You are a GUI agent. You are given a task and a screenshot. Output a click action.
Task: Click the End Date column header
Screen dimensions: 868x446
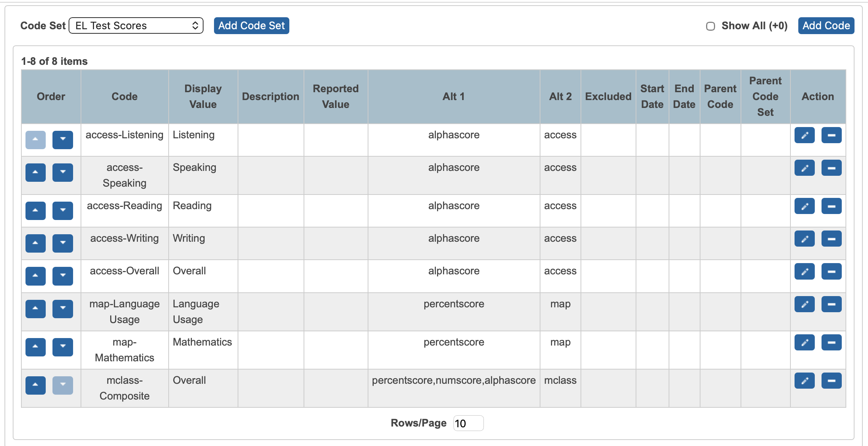(x=684, y=97)
